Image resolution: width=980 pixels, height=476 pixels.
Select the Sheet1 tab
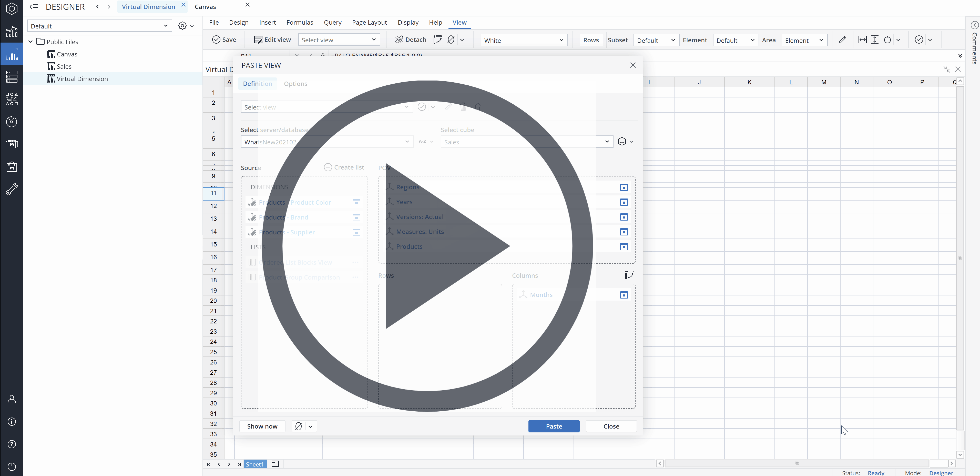[x=254, y=464]
